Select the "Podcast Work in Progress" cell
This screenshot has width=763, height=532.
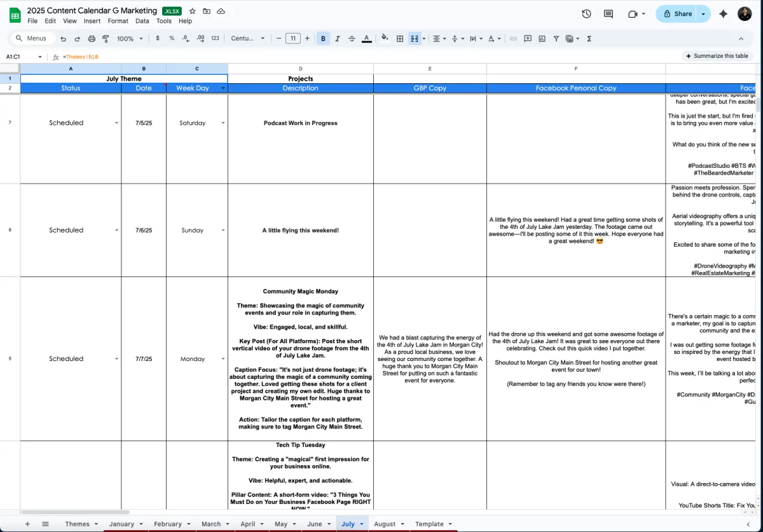point(300,139)
